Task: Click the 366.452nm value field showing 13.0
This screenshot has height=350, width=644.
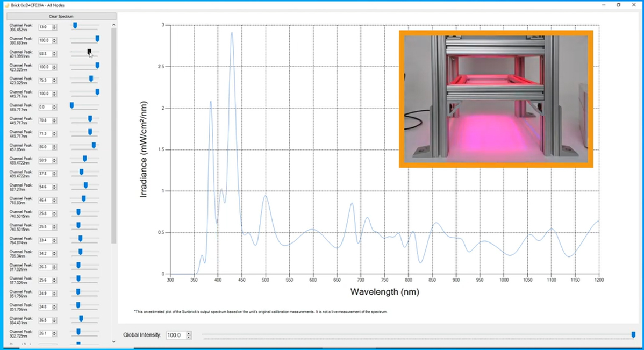Action: (x=45, y=27)
